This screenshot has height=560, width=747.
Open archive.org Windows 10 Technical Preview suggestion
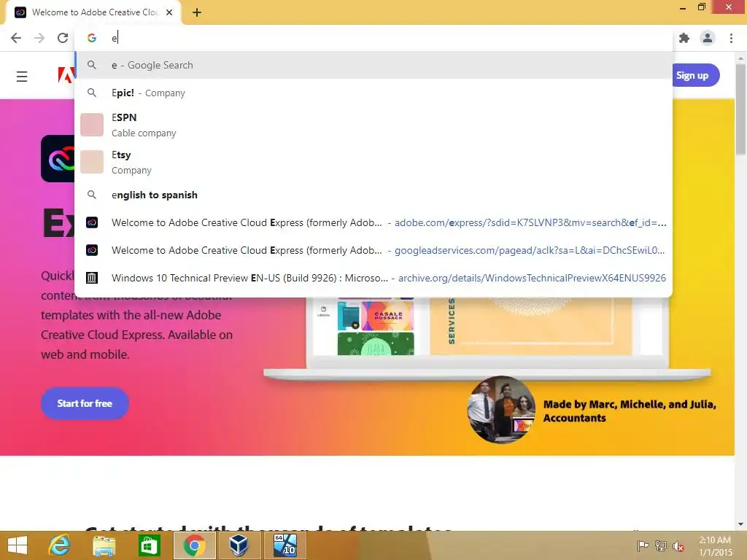click(x=373, y=278)
